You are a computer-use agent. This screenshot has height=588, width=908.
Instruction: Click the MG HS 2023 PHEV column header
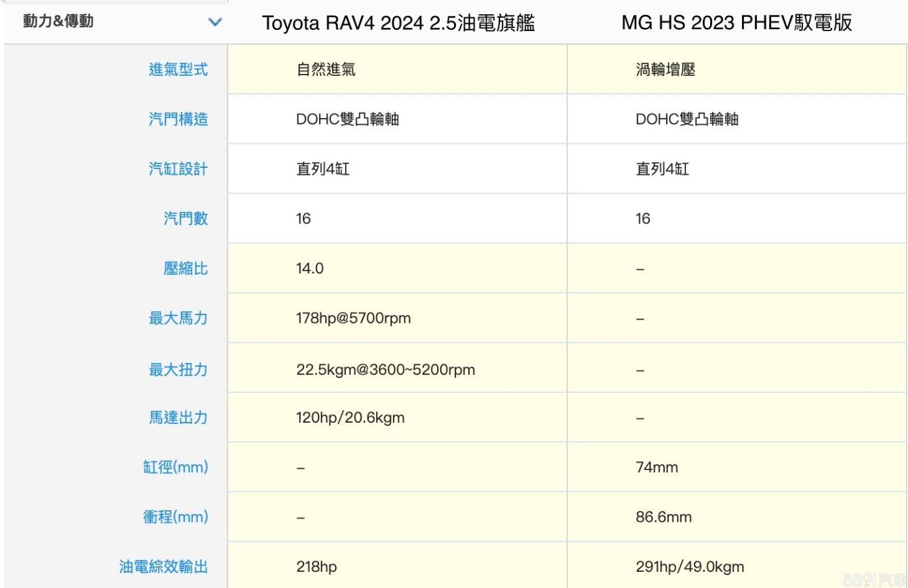click(x=736, y=23)
